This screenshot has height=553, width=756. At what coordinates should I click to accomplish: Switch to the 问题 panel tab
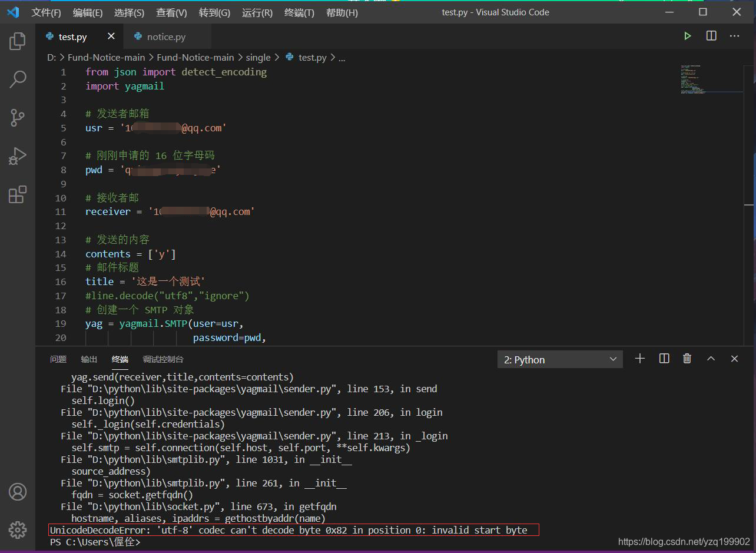click(x=58, y=359)
